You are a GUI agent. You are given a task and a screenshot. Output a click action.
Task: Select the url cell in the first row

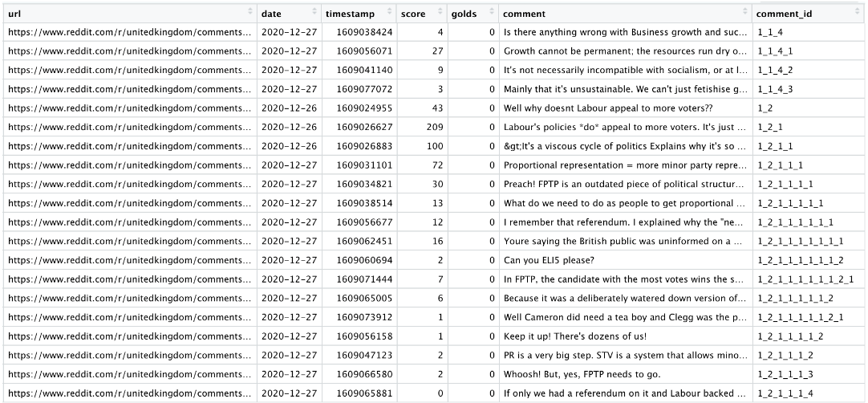coord(131,32)
